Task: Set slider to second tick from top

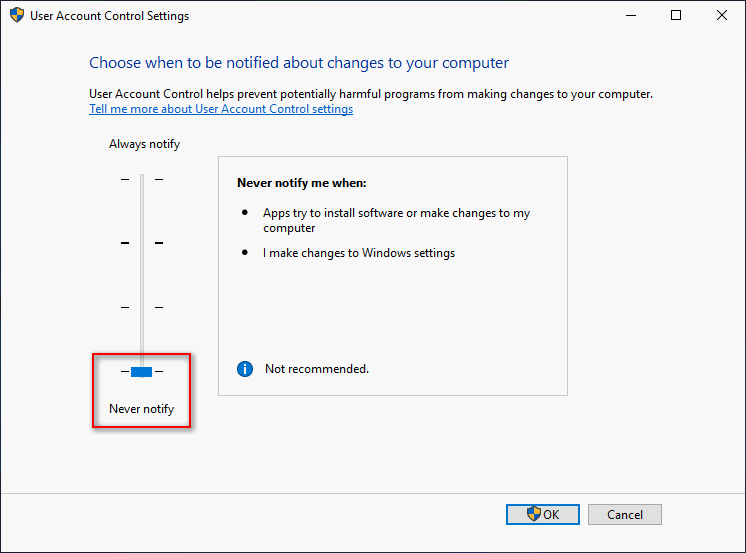Action: (142, 243)
